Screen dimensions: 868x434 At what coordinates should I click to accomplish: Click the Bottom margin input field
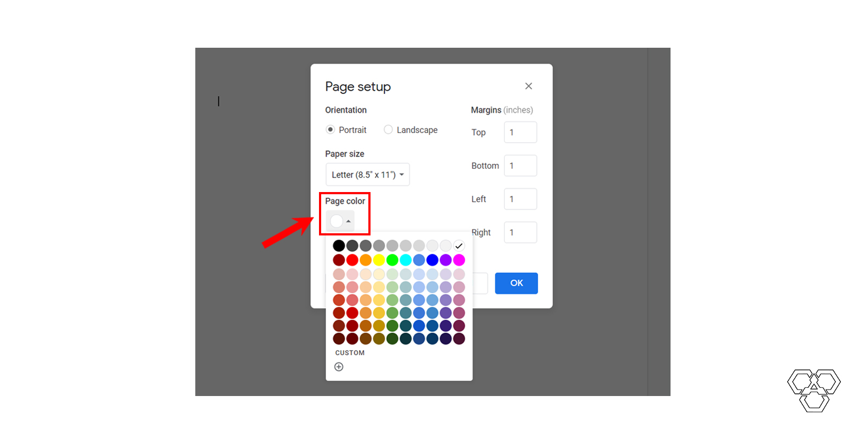[x=520, y=165]
